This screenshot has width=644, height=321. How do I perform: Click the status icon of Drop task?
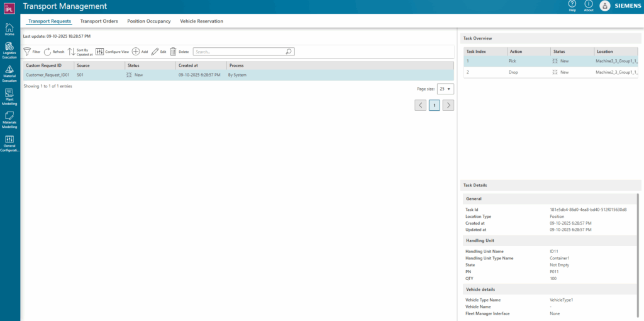point(555,72)
